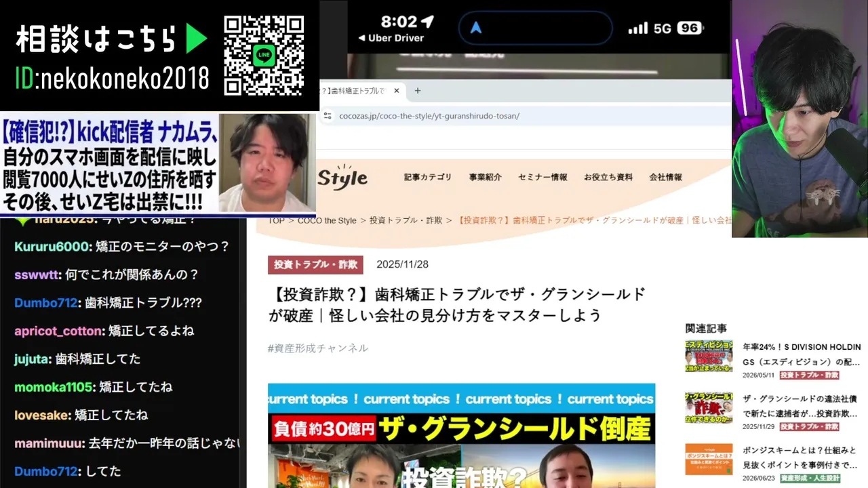This screenshot has width=868, height=488.
Task: Tap the battery indicator showing 96
Action: click(690, 28)
